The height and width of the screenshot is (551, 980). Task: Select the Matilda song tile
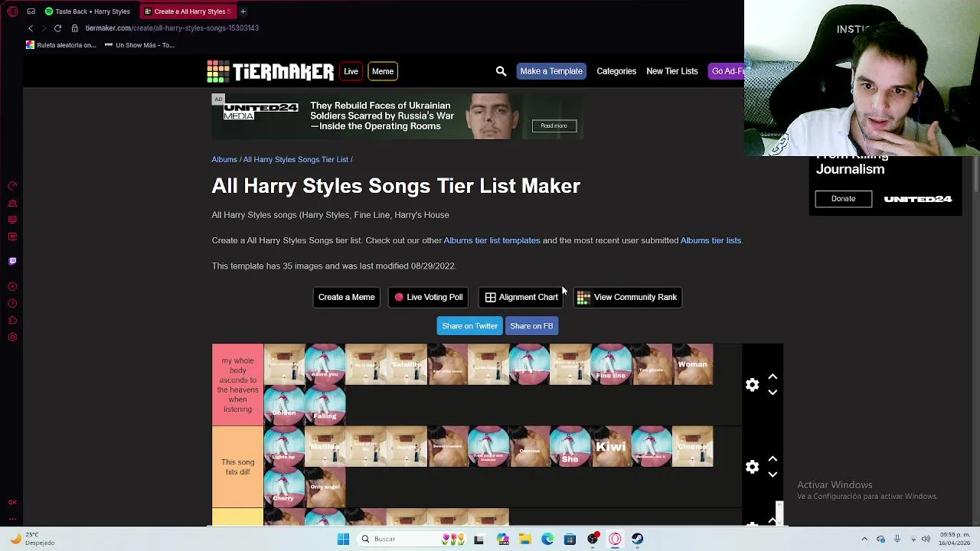[325, 447]
